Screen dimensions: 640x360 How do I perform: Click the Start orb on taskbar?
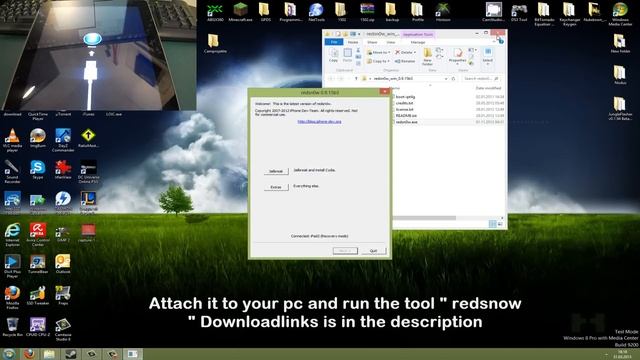coord(9,354)
